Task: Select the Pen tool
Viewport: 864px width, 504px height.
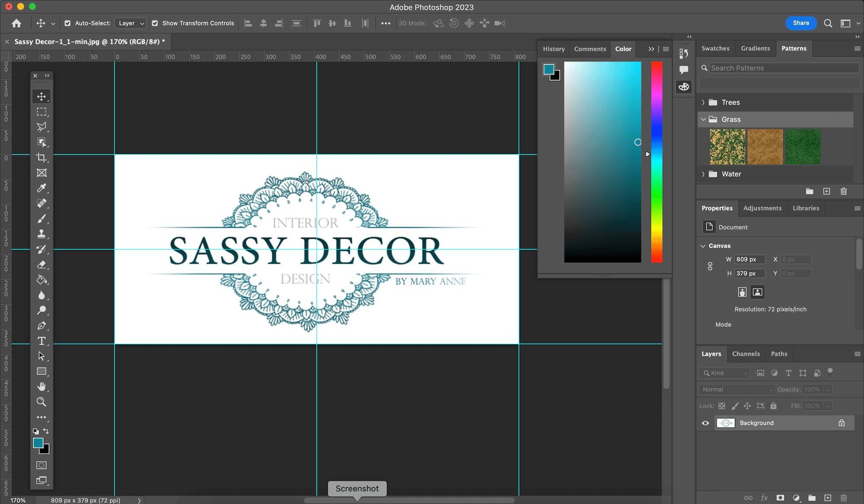Action: tap(41, 326)
